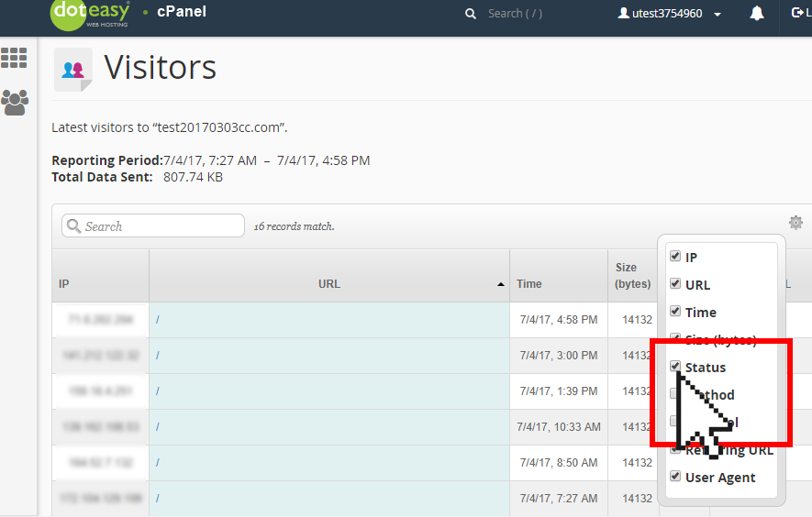The width and height of the screenshot is (812, 517).
Task: Toggle the Time column checkbox
Action: click(x=674, y=311)
